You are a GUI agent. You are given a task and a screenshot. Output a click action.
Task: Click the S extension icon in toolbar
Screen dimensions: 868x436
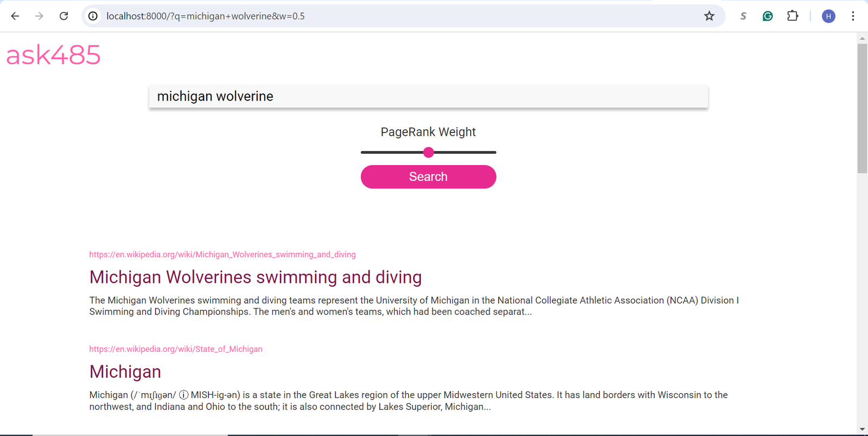pos(743,16)
